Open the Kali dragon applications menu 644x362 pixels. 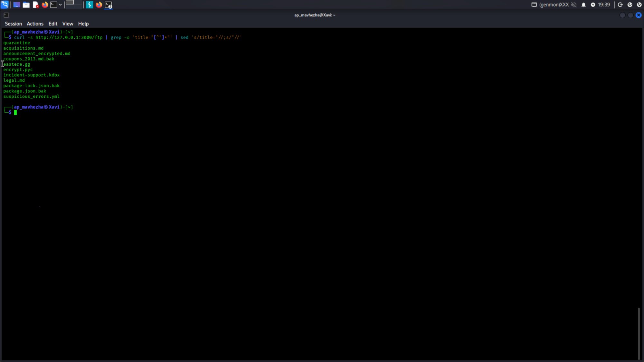[x=5, y=5]
